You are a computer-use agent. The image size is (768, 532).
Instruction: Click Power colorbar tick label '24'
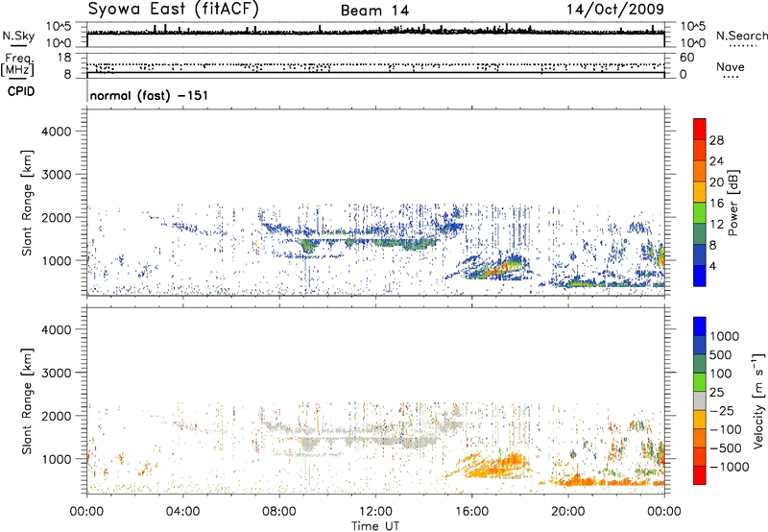tap(716, 161)
